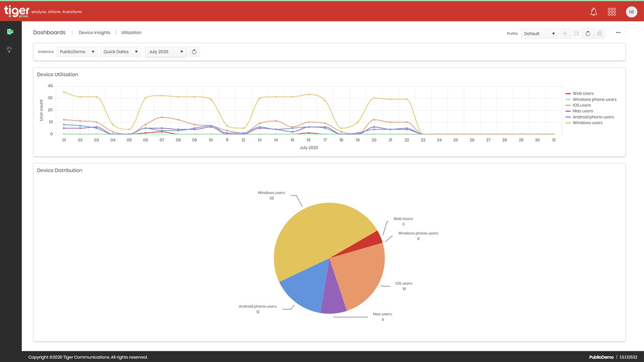Add a new profile with plus icon
Screen dimensions: 644x362
565,33
